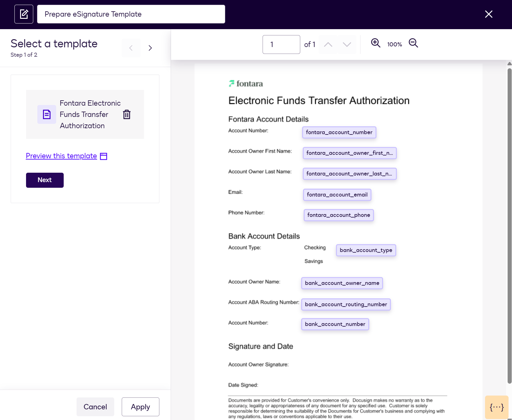Click the page number input field
512x420 pixels.
pos(281,45)
